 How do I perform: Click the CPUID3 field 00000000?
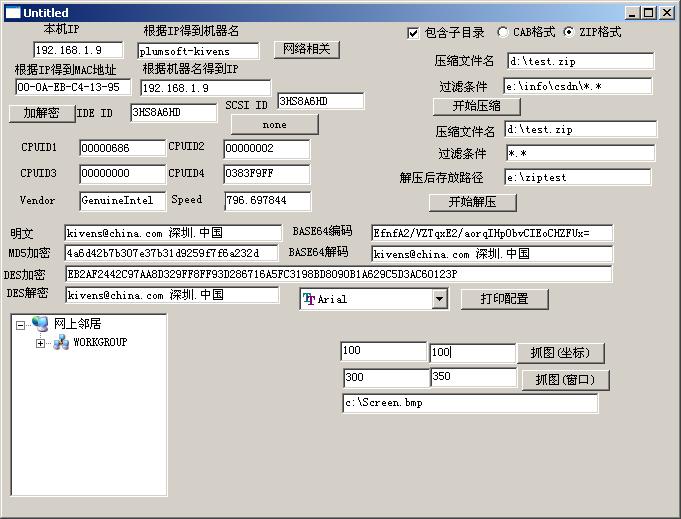coord(122,173)
